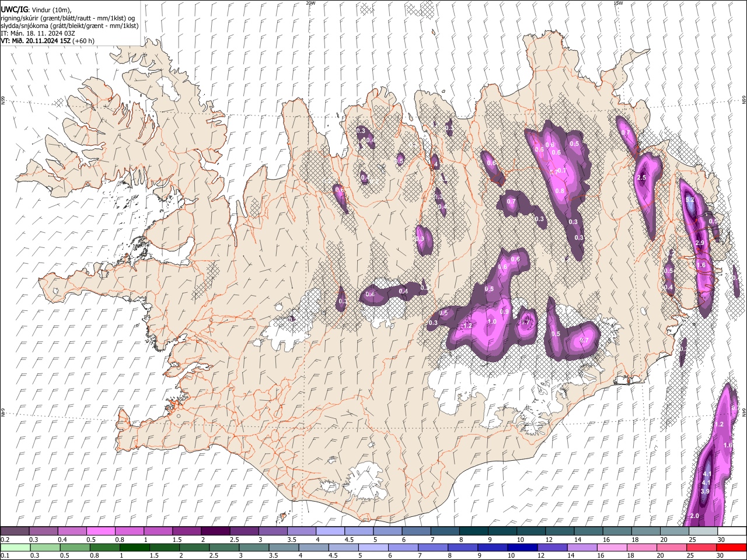Viewport: 747px width, 560px height.
Task: Pick the light purple swatch labeled 14 in bottom legend
Action: pos(582,547)
